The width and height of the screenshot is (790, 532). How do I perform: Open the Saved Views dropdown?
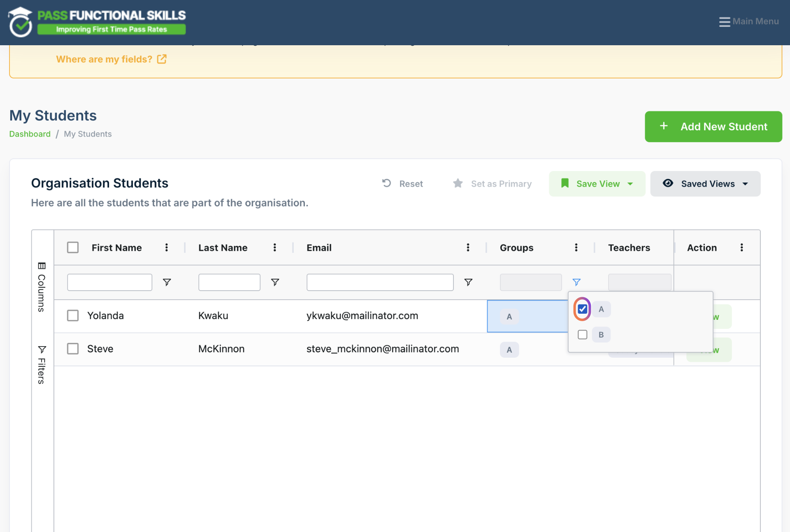pyautogui.click(x=705, y=184)
